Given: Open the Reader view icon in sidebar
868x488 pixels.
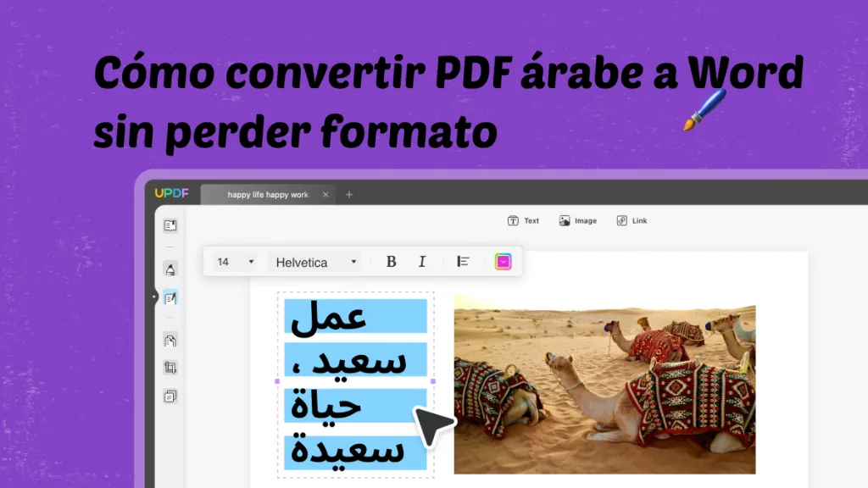Looking at the screenshot, I should (170, 225).
